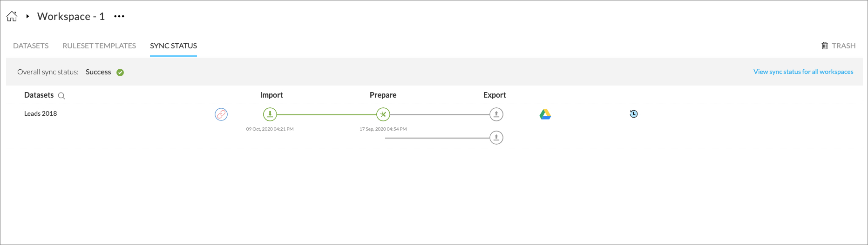Screen dimensions: 868x245
Task: Click the green Success checkmark icon
Action: point(120,73)
